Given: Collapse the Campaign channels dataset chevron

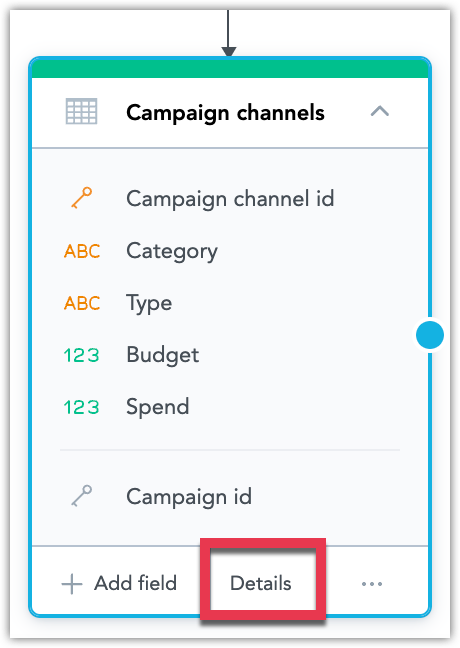Looking at the screenshot, I should coord(379,111).
